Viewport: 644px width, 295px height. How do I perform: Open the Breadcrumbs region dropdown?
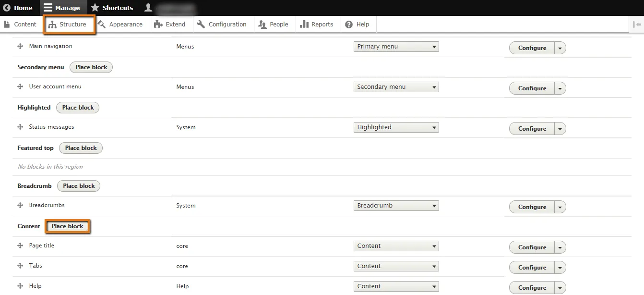pyautogui.click(x=396, y=206)
